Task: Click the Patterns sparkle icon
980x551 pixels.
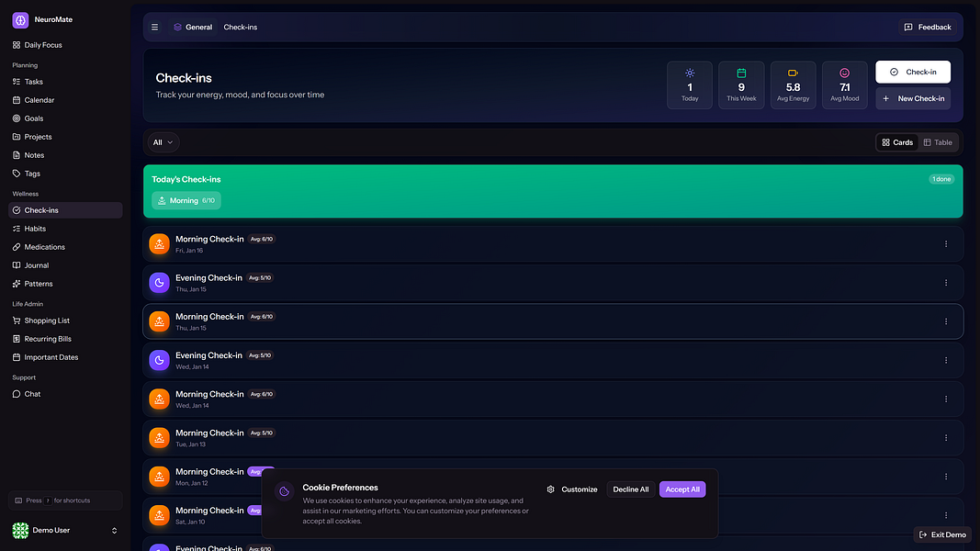Action: point(17,284)
